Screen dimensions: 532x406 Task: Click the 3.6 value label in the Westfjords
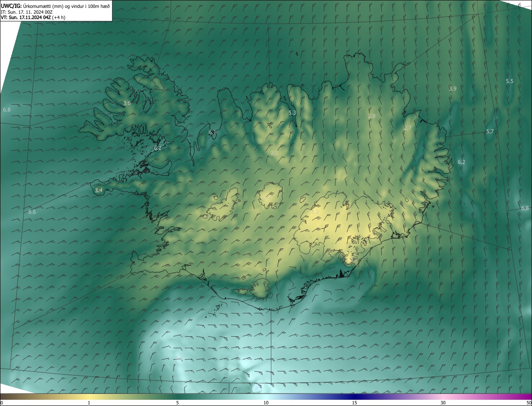pyautogui.click(x=127, y=103)
